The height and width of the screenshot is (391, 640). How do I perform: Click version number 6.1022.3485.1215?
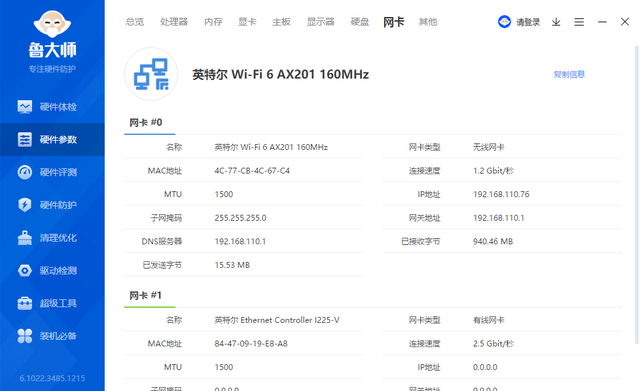(x=52, y=378)
